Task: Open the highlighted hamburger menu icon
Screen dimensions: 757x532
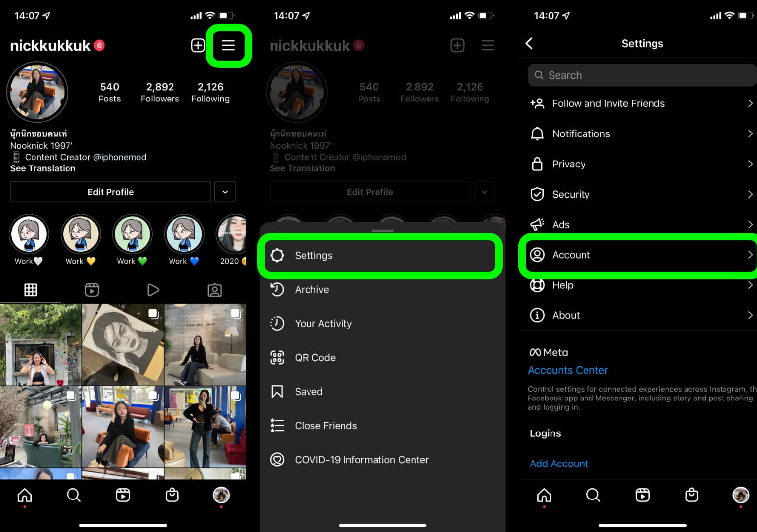Action: (228, 46)
